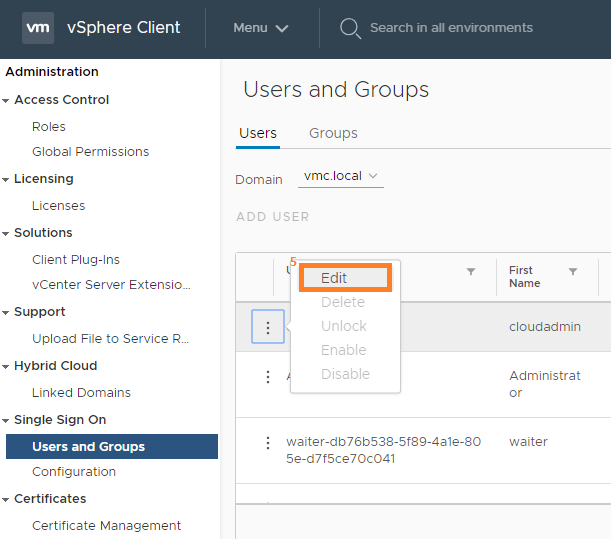Open vCenter Server Extensions item

click(111, 285)
